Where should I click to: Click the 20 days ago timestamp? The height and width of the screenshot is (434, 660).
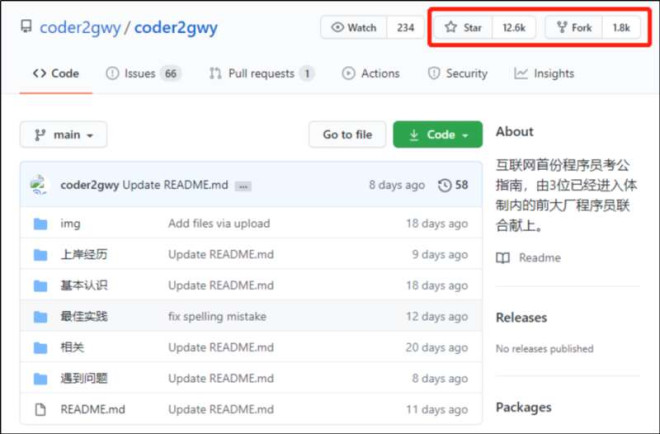pos(437,348)
